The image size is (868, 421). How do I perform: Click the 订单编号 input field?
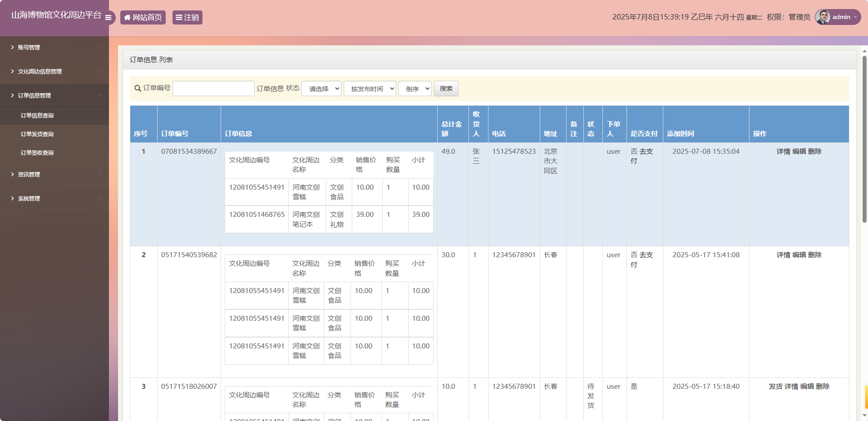pyautogui.click(x=213, y=88)
